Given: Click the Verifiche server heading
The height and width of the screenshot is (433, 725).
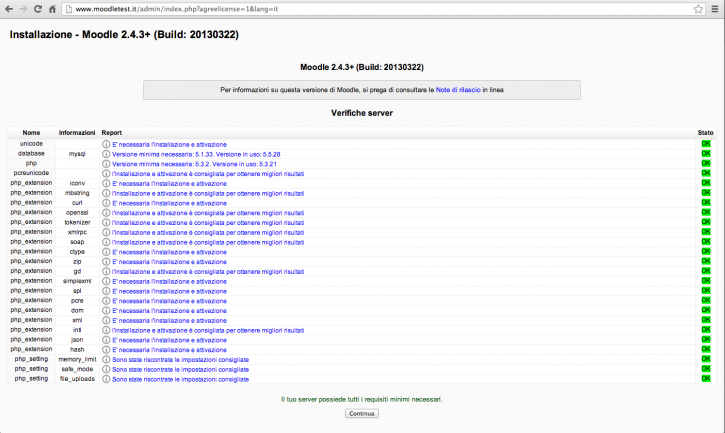Looking at the screenshot, I should click(x=362, y=113).
